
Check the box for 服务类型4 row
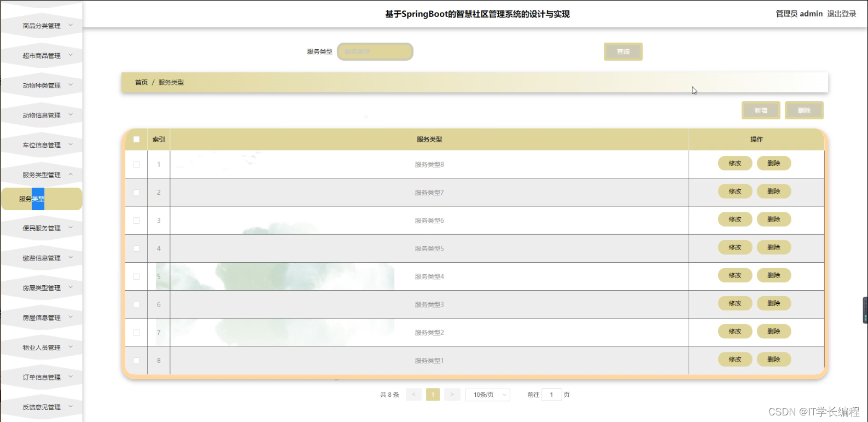click(x=136, y=276)
